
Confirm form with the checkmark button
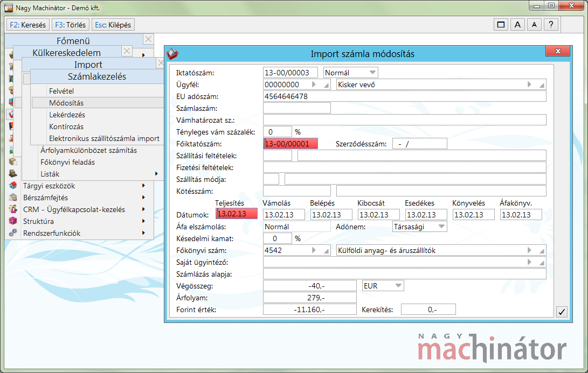562,312
